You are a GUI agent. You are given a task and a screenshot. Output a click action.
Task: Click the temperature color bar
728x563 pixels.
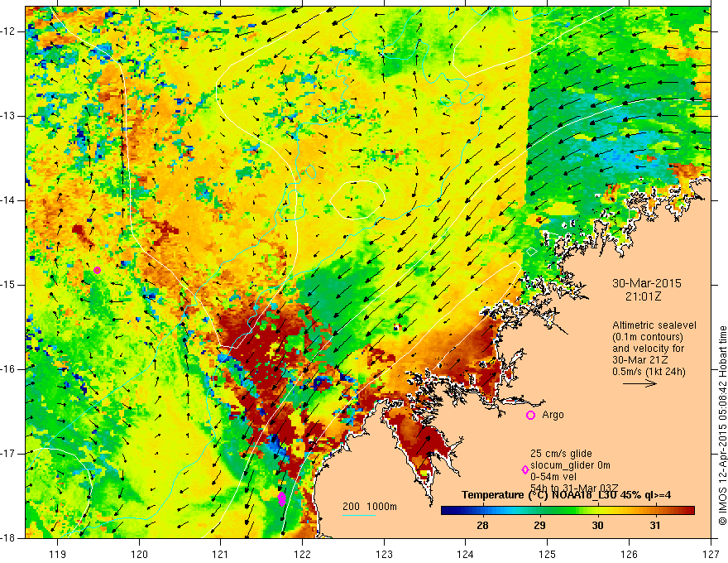pos(568,511)
